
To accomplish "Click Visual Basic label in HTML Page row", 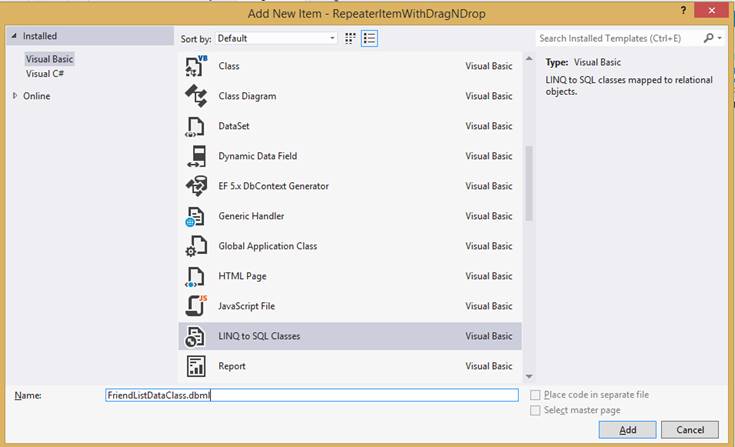I will pos(488,276).
